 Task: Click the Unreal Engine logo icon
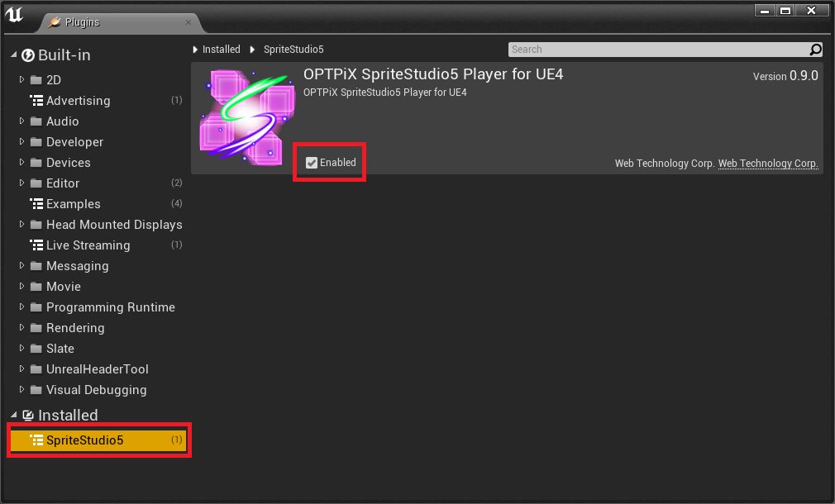(14, 14)
